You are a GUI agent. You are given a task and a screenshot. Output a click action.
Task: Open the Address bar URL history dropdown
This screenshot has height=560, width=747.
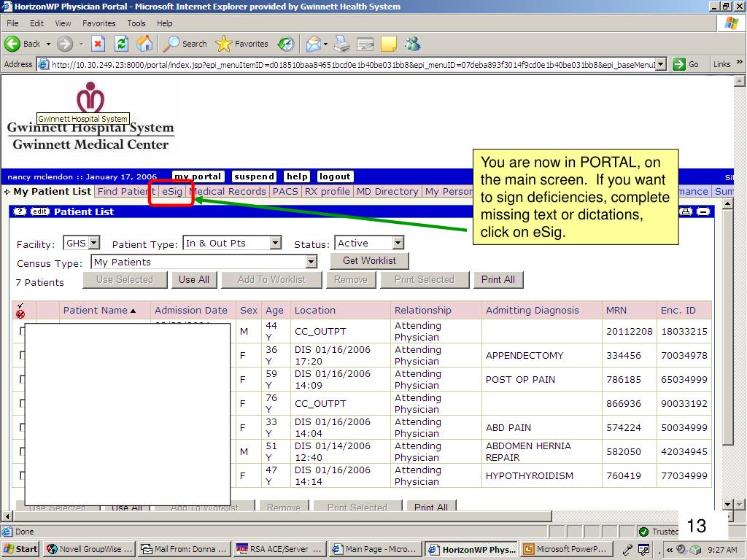661,64
